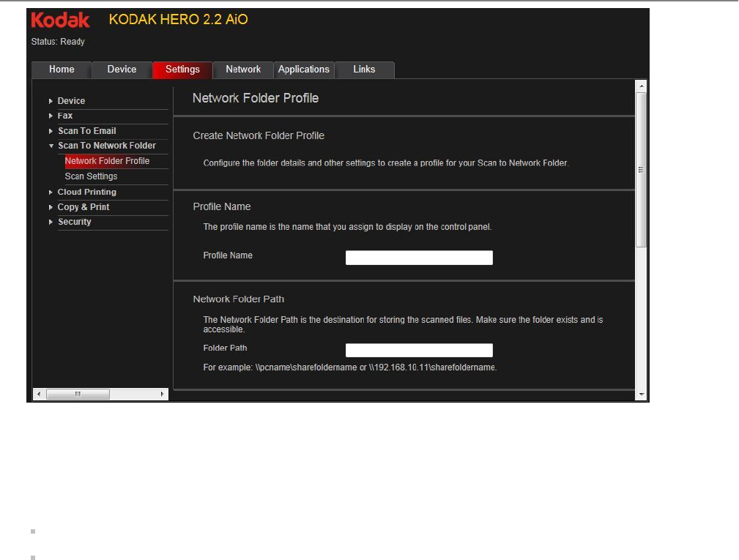739x560 pixels.
Task: Select Security in sidebar
Action: tap(75, 222)
